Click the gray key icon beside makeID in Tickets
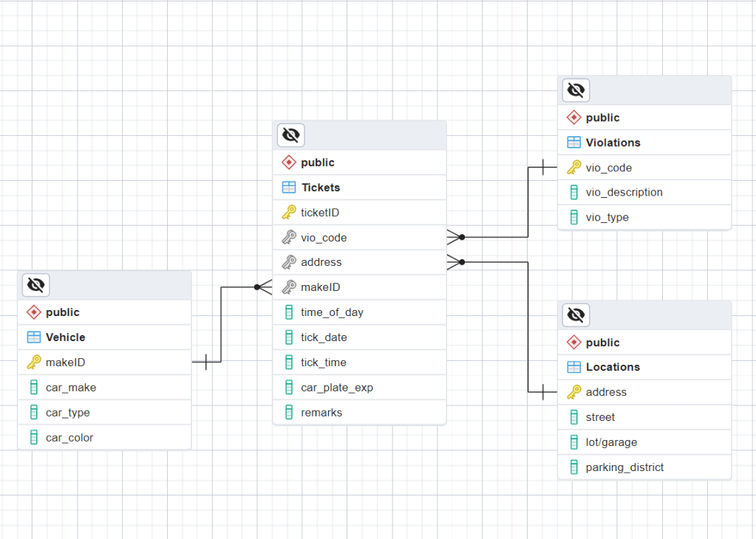The image size is (756, 539). coord(289,287)
